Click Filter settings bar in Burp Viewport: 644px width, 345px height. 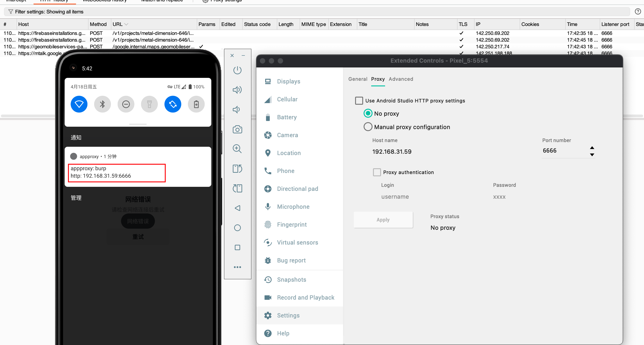(317, 12)
